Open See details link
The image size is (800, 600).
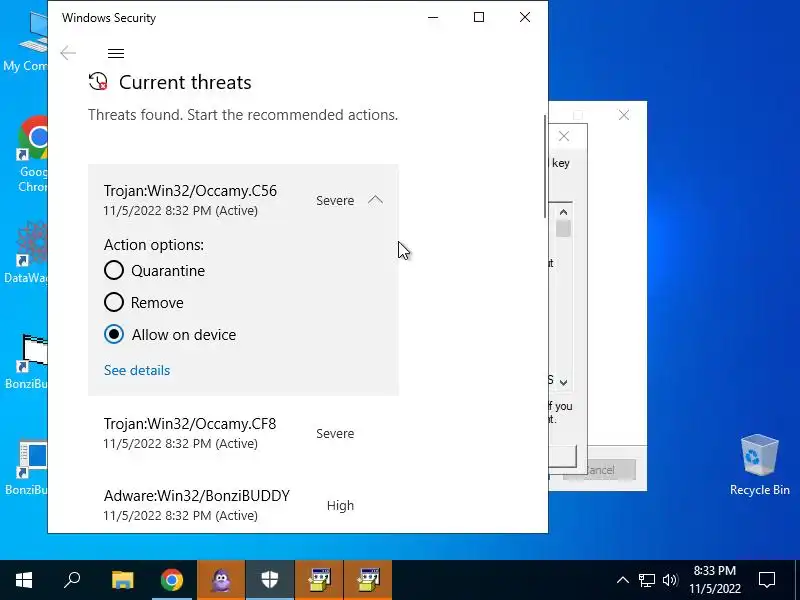coord(137,370)
